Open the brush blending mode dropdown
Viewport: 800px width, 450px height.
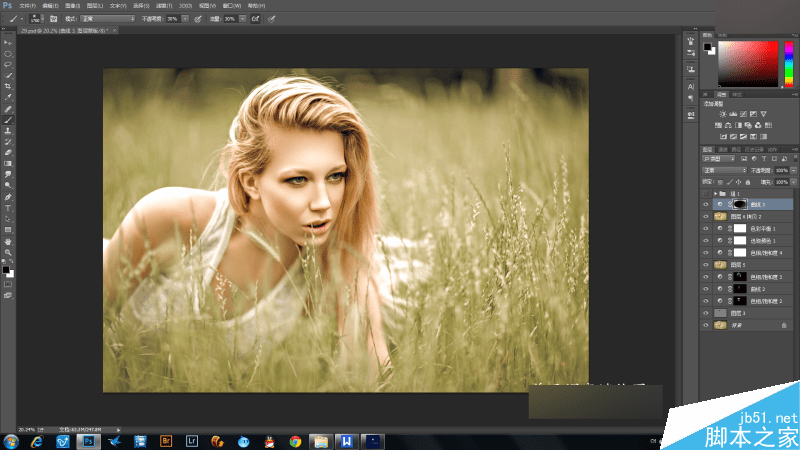pyautogui.click(x=107, y=18)
